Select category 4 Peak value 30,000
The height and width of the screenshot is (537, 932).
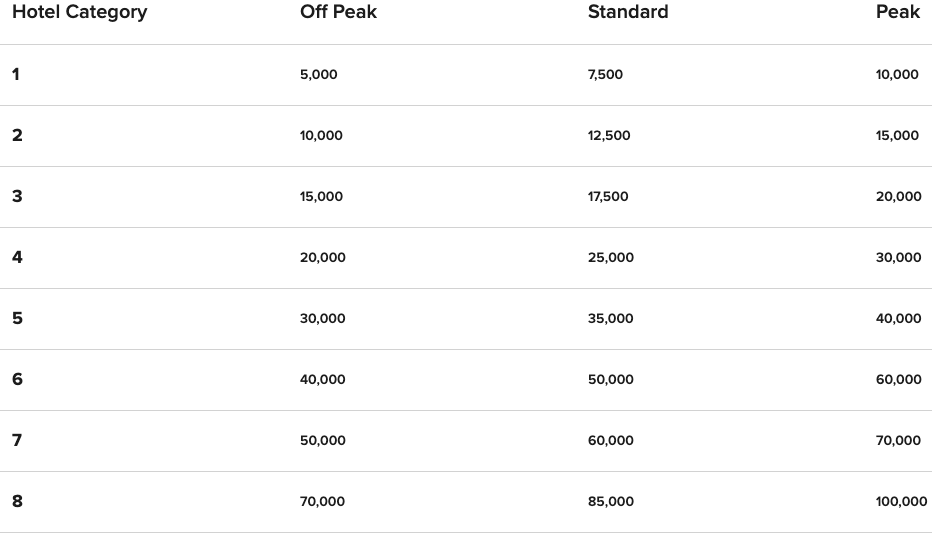click(x=898, y=258)
